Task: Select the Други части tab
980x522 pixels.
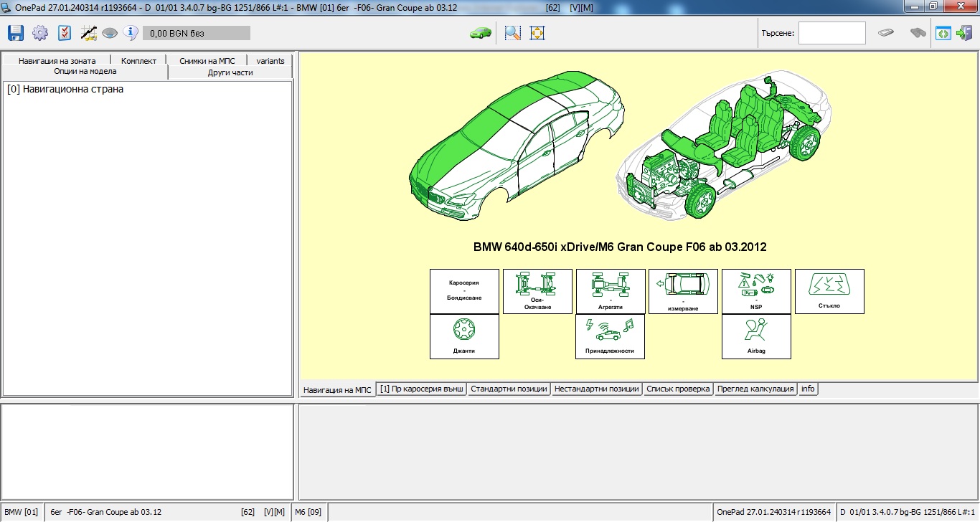Action: coord(230,72)
